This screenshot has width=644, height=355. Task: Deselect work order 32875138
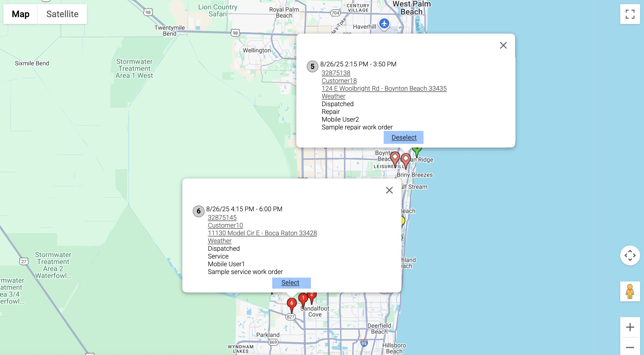click(404, 137)
